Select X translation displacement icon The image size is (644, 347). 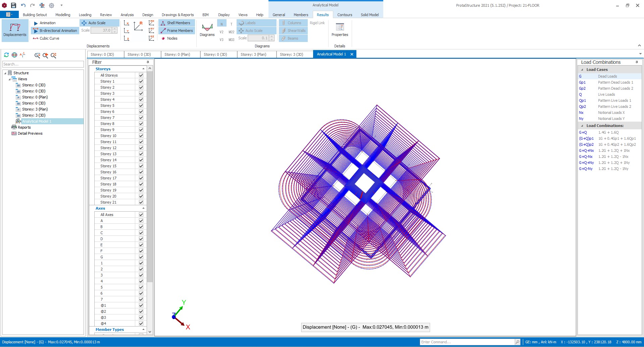[x=127, y=23]
